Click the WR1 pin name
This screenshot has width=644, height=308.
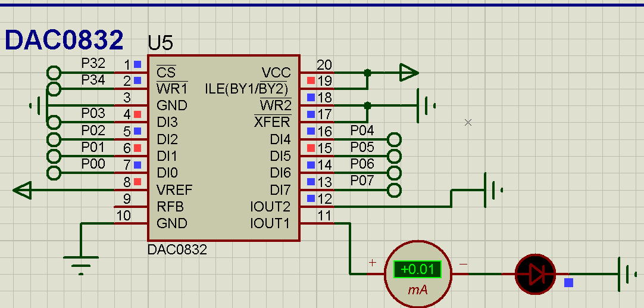[172, 88]
